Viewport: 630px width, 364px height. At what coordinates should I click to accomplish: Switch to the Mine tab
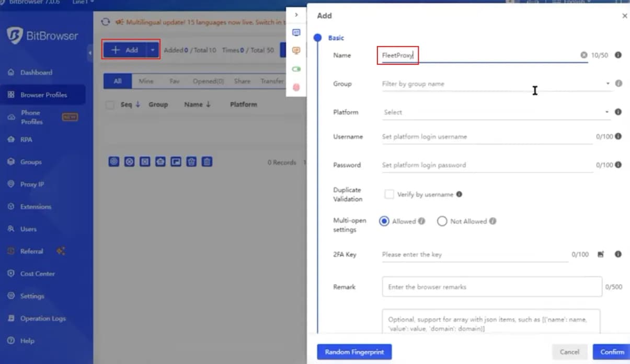tap(146, 81)
